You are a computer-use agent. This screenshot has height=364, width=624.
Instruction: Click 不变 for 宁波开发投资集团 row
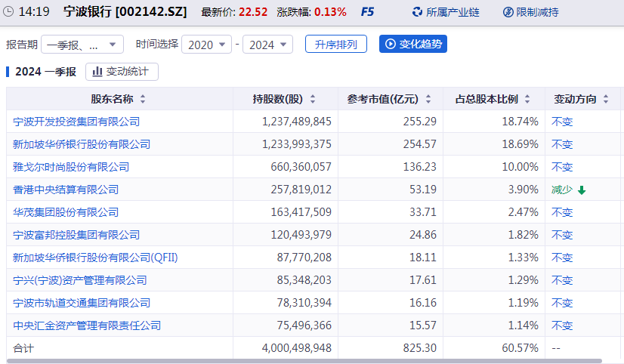point(562,122)
